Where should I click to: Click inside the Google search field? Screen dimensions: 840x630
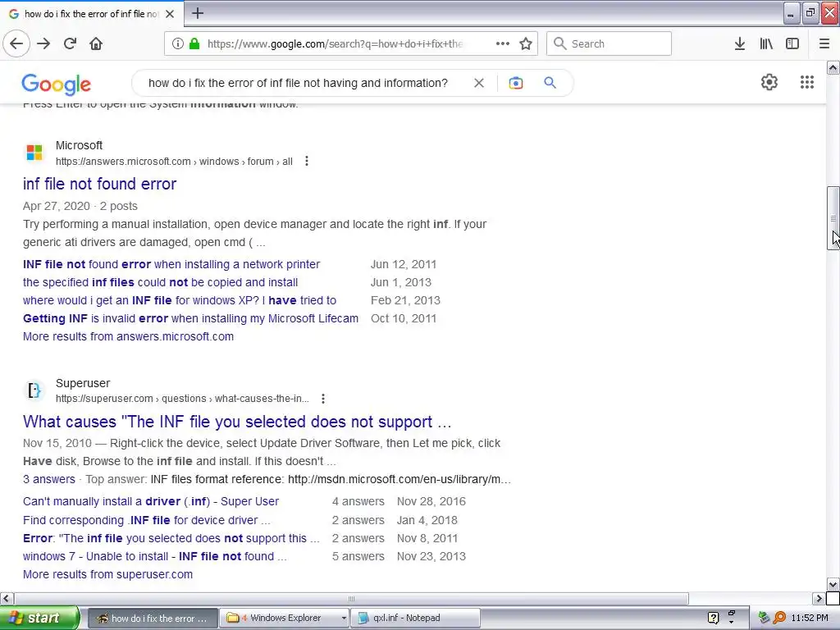298,83
